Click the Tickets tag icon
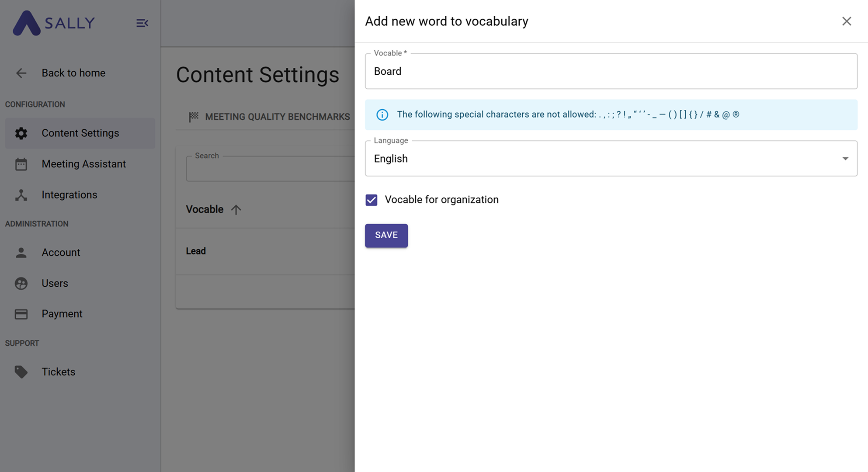This screenshot has height=472, width=868. tap(21, 372)
